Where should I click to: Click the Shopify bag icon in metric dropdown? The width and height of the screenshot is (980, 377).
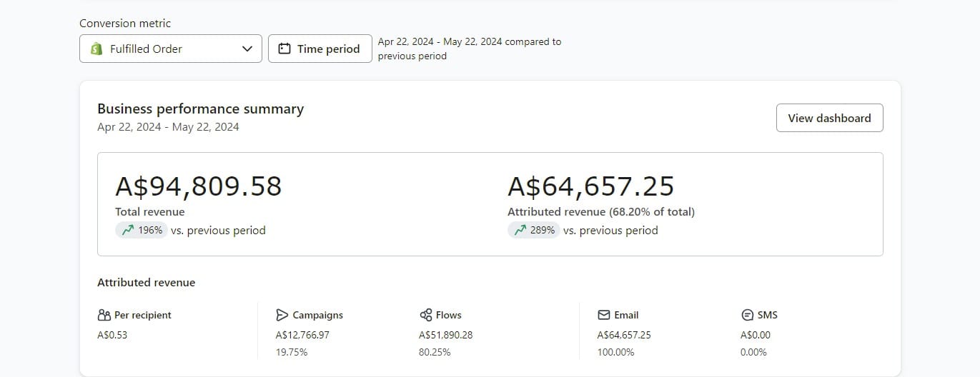(96, 49)
